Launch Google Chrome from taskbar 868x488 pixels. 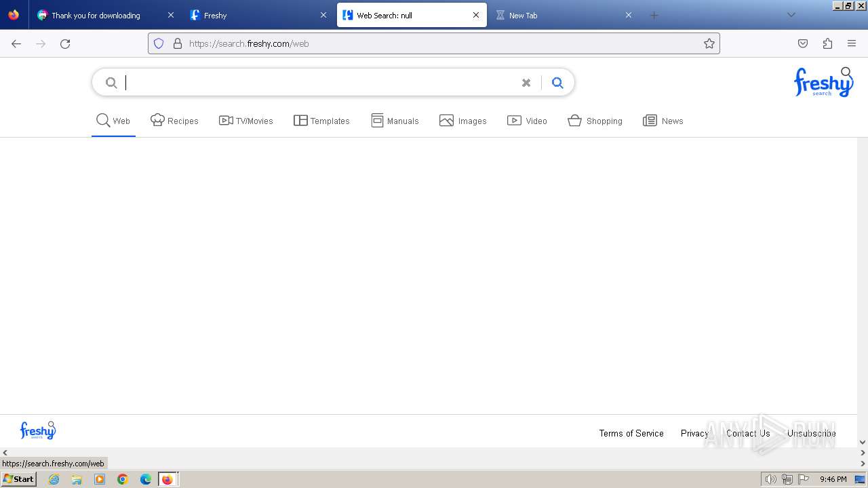[x=123, y=479]
